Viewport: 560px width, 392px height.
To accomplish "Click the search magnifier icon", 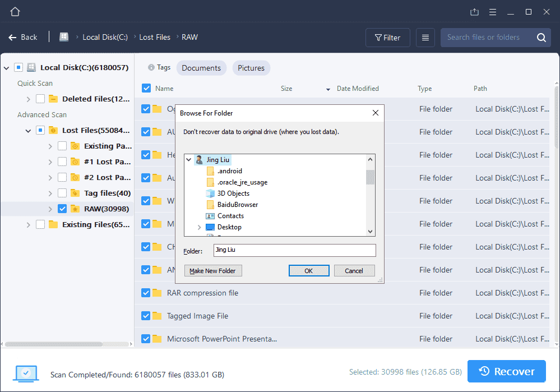I will [x=540, y=37].
